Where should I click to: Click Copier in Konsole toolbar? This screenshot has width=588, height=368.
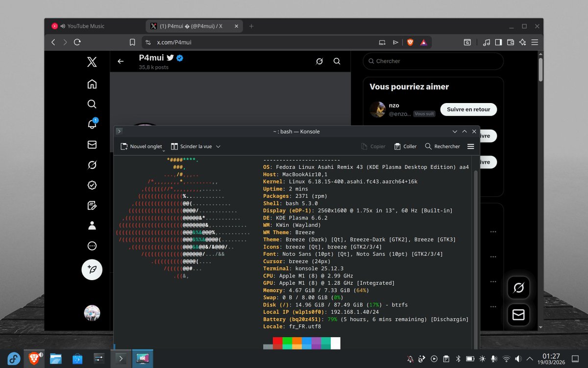373,146
